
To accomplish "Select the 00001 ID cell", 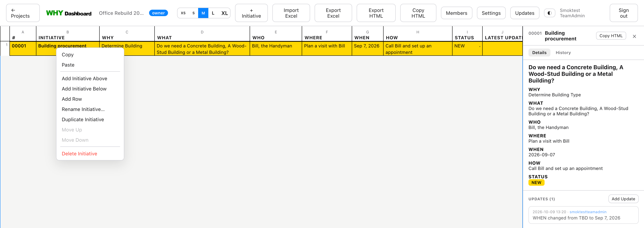I will pyautogui.click(x=23, y=49).
